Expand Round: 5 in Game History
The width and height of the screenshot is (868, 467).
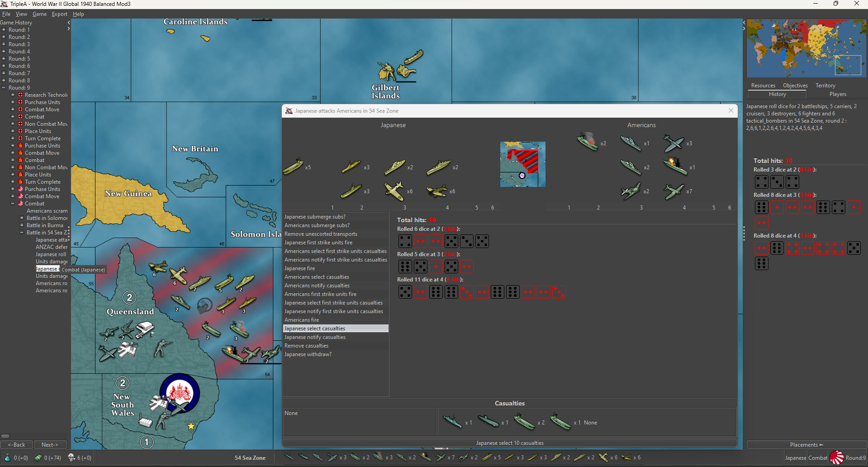tap(4, 58)
